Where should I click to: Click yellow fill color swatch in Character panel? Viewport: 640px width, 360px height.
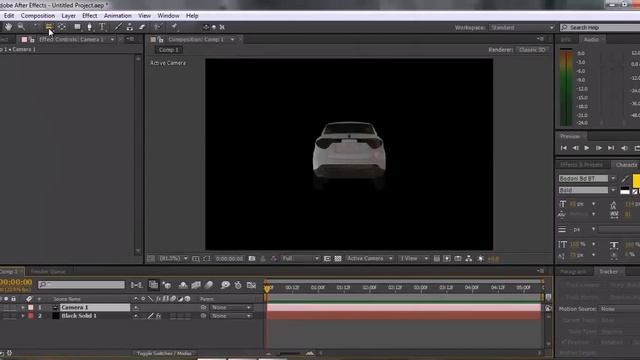tap(636, 180)
